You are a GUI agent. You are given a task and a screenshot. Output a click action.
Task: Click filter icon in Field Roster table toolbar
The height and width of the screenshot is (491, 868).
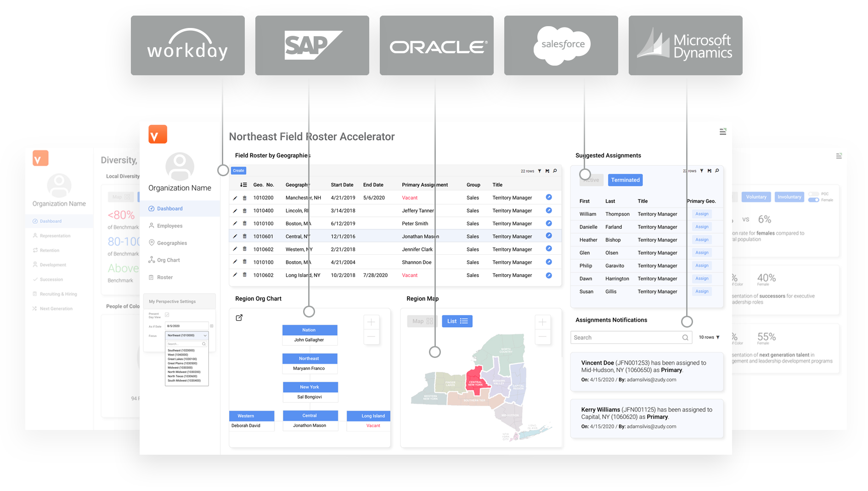pyautogui.click(x=540, y=171)
